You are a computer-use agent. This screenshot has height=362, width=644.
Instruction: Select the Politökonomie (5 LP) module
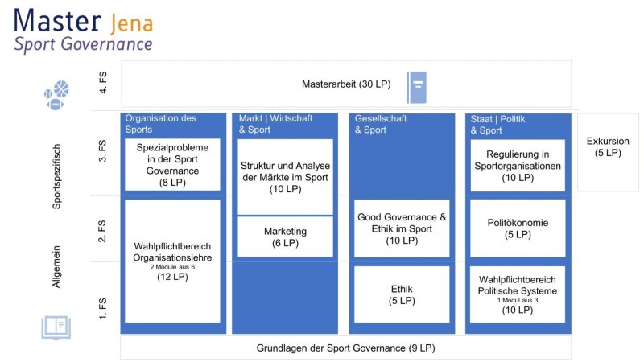(x=518, y=228)
